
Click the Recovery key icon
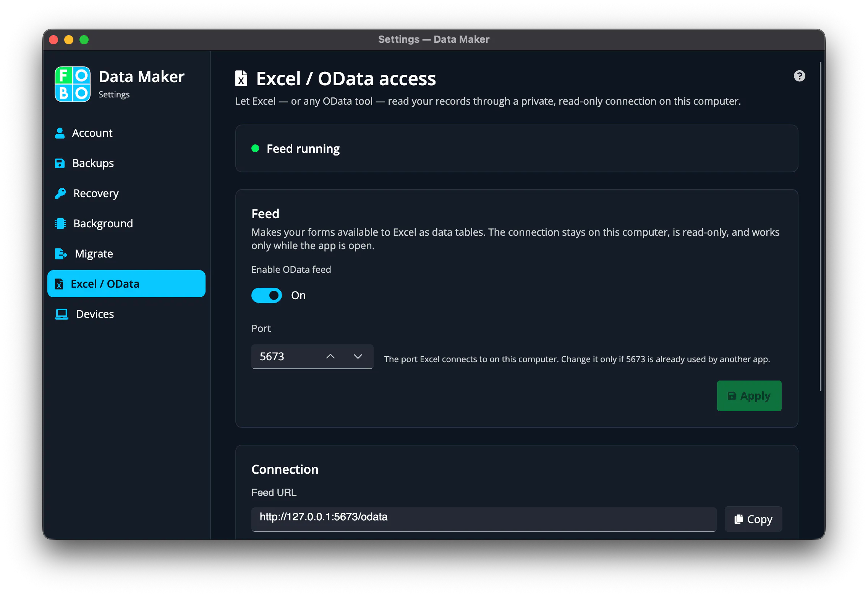[x=60, y=193]
